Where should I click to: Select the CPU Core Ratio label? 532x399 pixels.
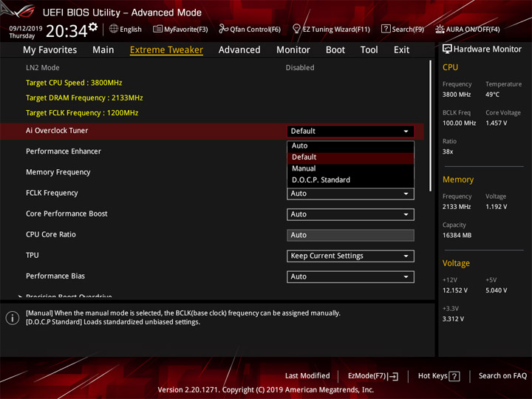point(51,234)
